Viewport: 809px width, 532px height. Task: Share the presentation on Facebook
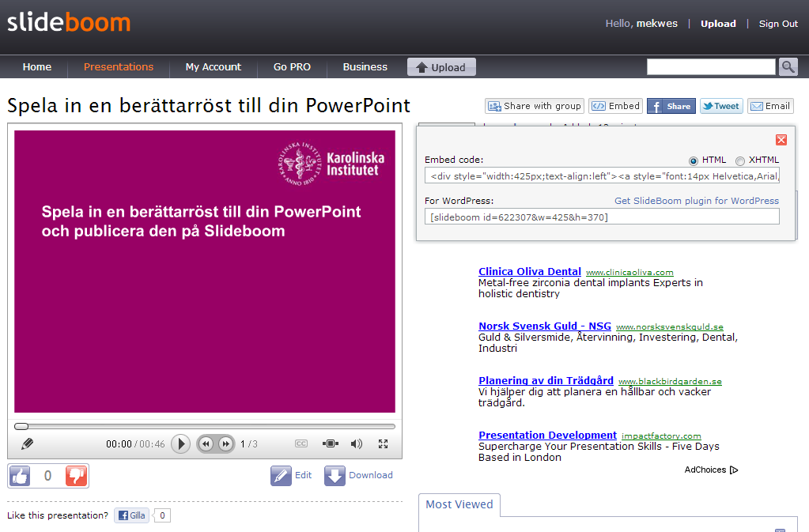coord(671,106)
